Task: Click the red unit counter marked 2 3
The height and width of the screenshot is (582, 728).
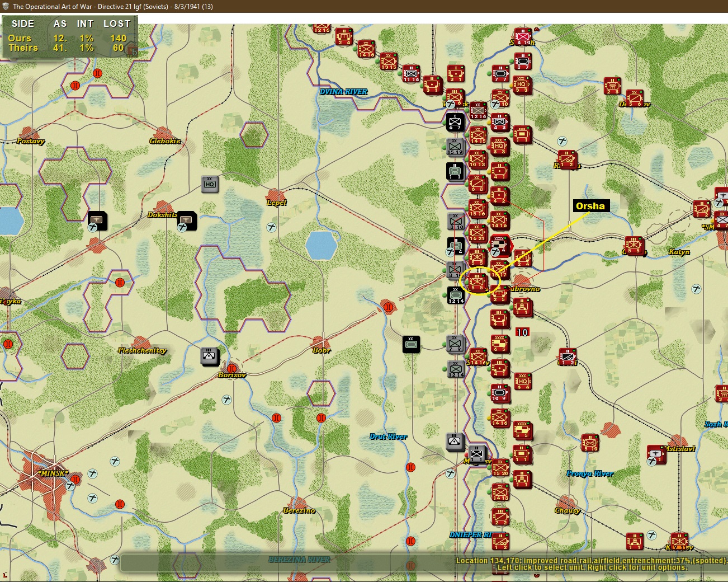Action: (x=612, y=86)
